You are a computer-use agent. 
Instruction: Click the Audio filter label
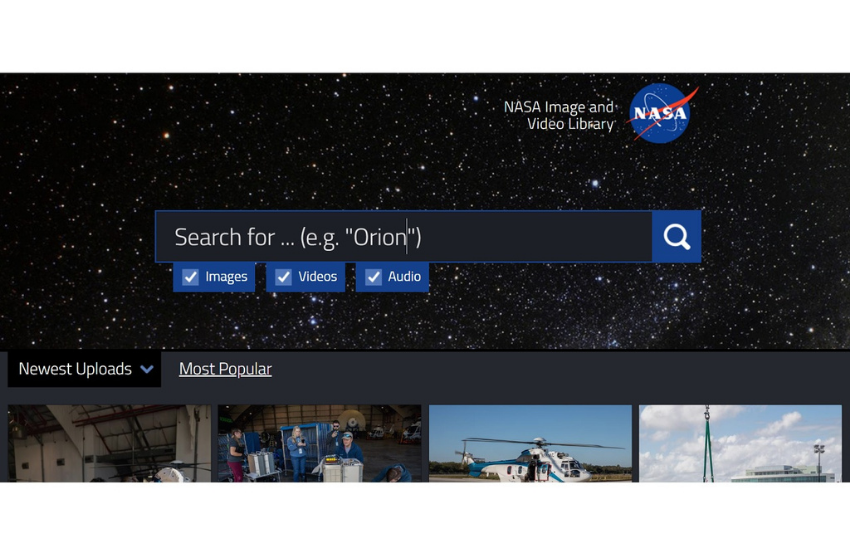pos(404,276)
